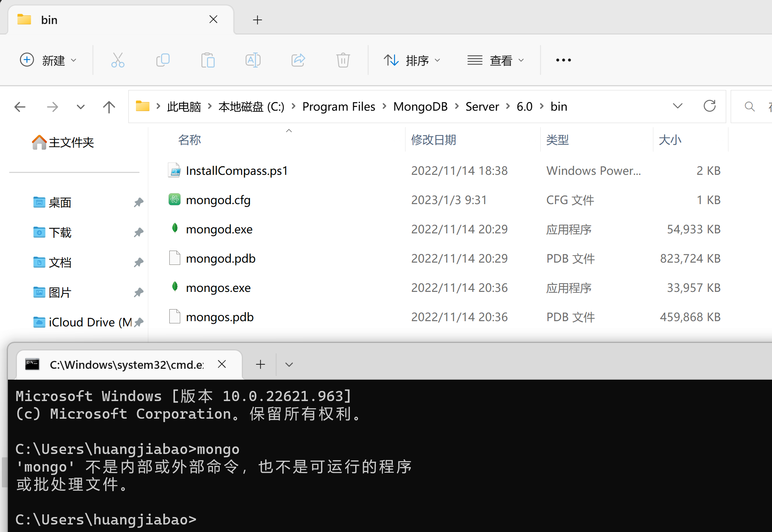Unpin 下载 using its pin icon
Image resolution: width=772 pixels, height=532 pixels.
click(139, 233)
